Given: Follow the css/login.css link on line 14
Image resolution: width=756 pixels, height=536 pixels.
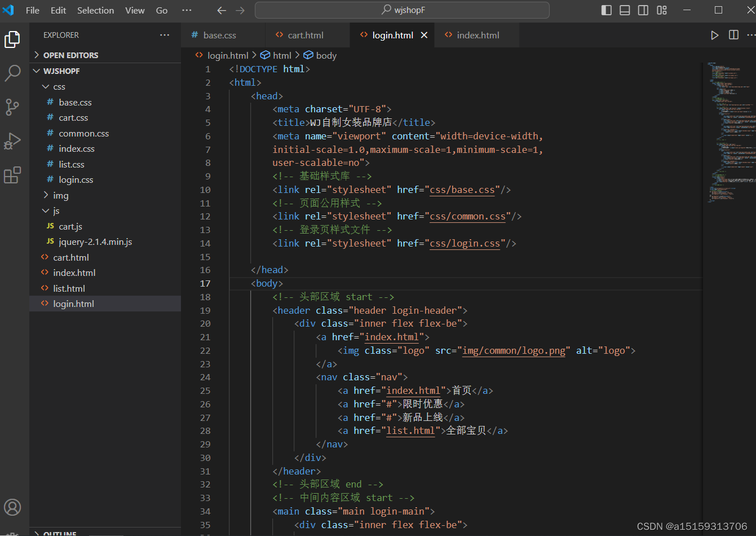Looking at the screenshot, I should pos(465,243).
